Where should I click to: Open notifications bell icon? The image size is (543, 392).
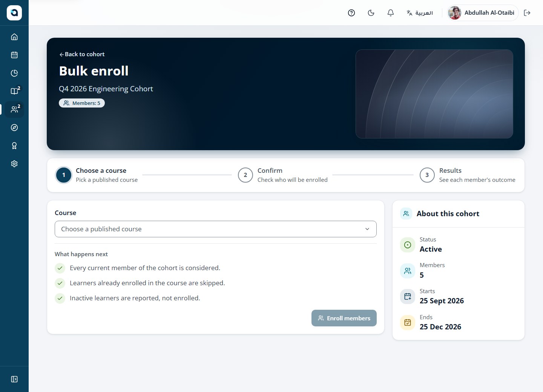pos(391,13)
